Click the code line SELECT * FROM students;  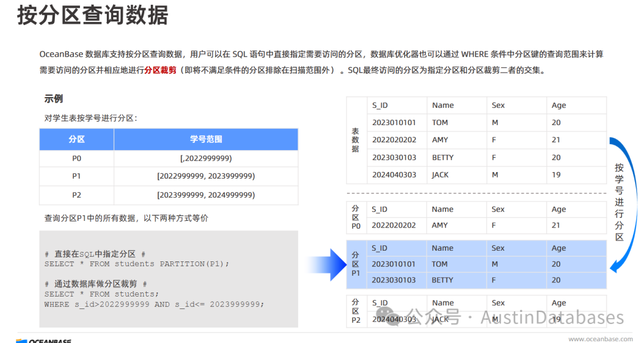101,294
